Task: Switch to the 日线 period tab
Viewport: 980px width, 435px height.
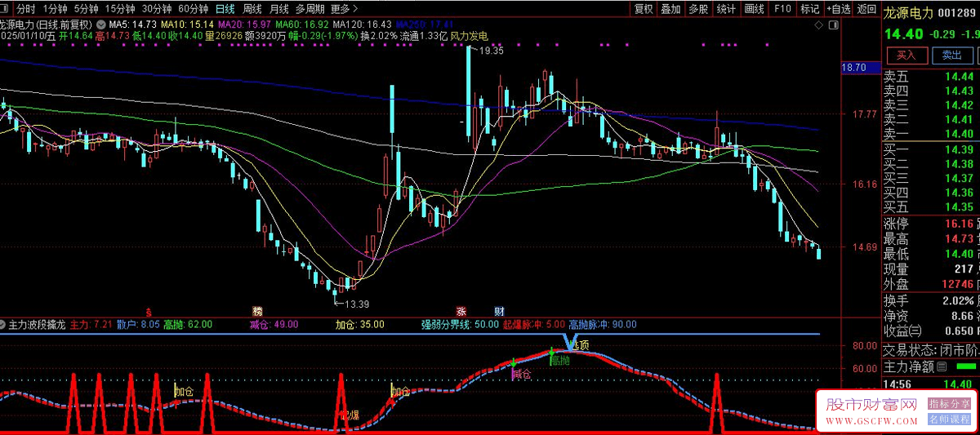Action: [225, 9]
